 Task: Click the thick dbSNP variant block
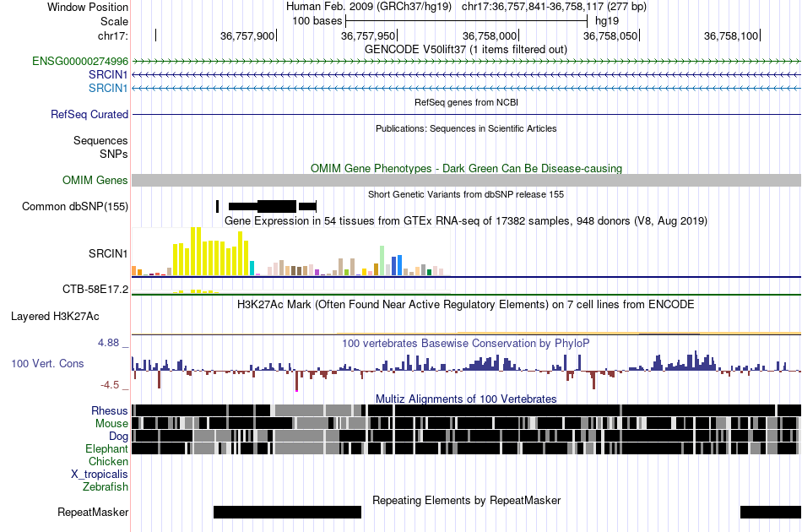(x=277, y=207)
